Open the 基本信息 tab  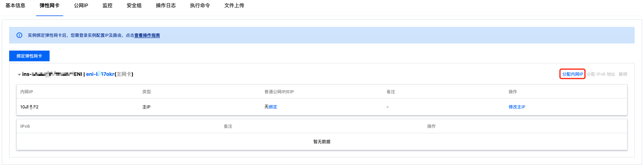click(15, 5)
